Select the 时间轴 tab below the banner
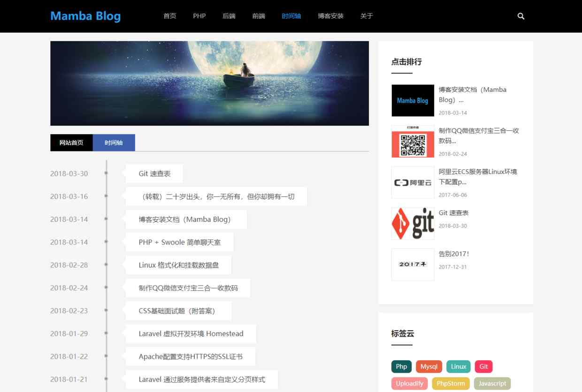Viewport: 582px width, 392px height. [x=114, y=143]
